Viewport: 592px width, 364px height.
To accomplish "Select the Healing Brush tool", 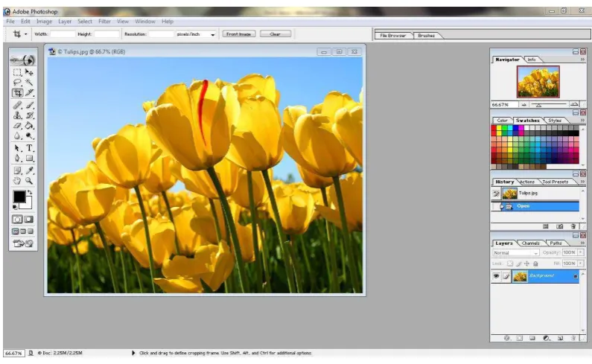I will (x=17, y=105).
